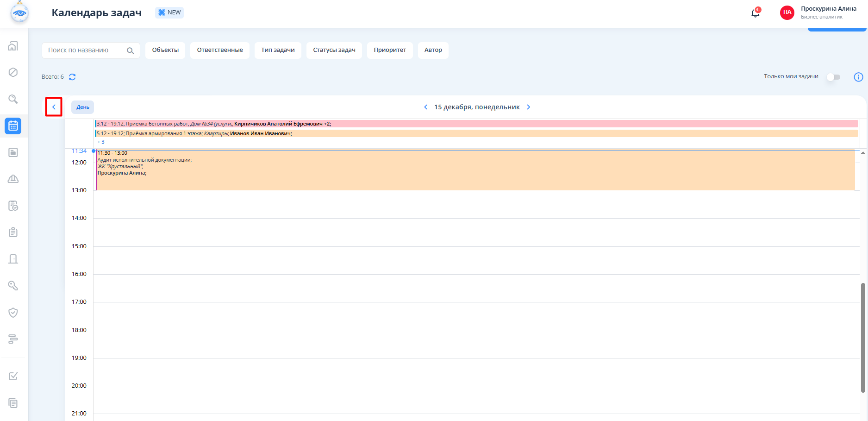Select the День view tab
The image size is (868, 421).
click(83, 107)
